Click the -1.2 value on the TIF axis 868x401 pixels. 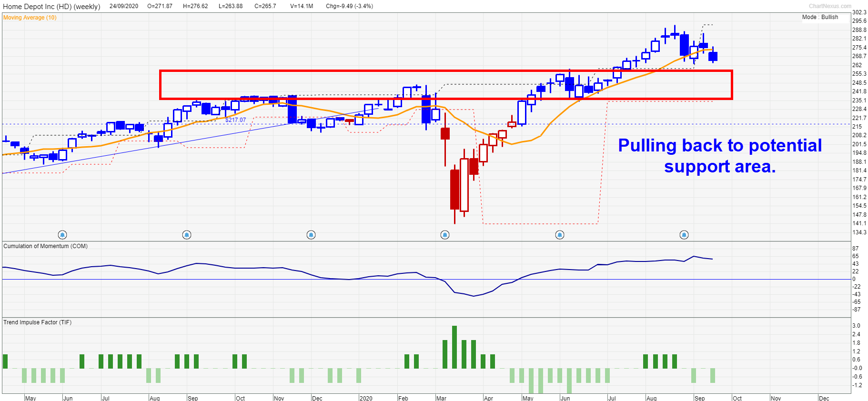click(858, 385)
